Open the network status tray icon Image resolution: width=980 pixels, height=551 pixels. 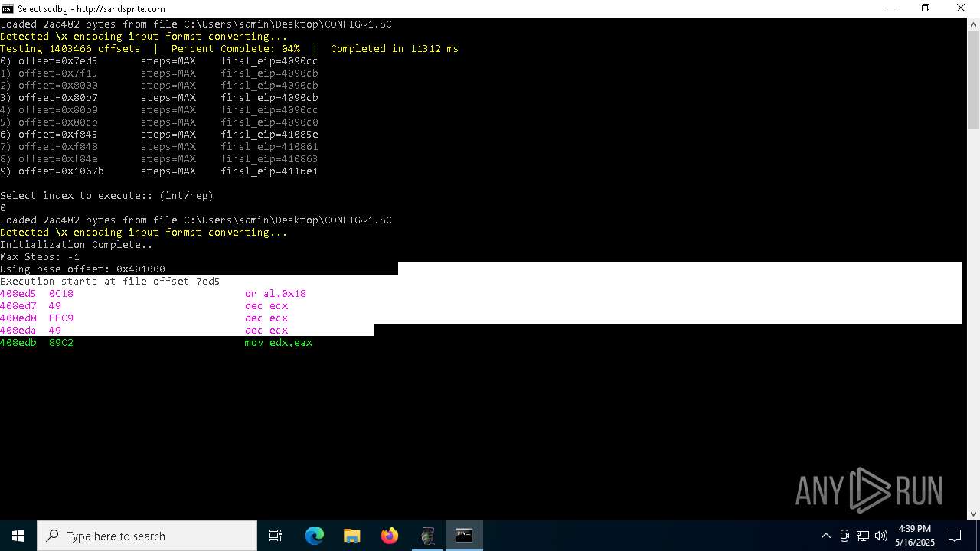point(863,536)
